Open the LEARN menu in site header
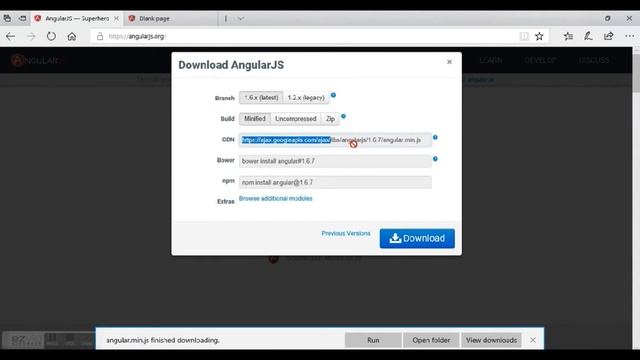This screenshot has height=360, width=640. click(x=491, y=60)
